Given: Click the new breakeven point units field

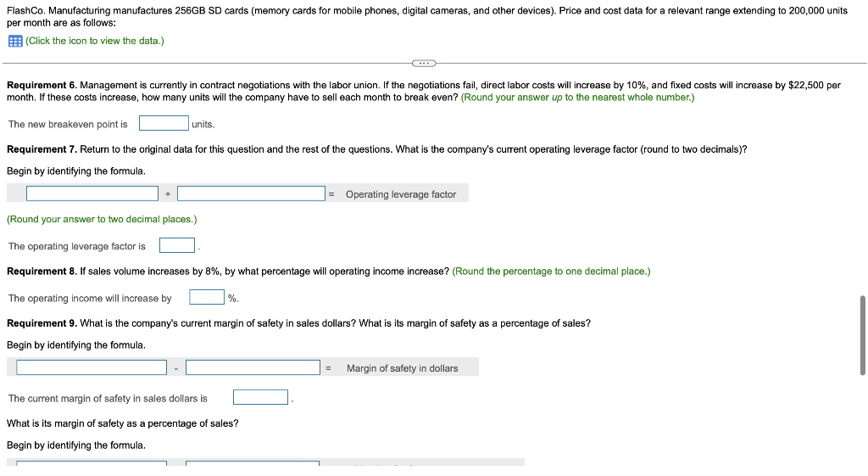Looking at the screenshot, I should coord(164,123).
